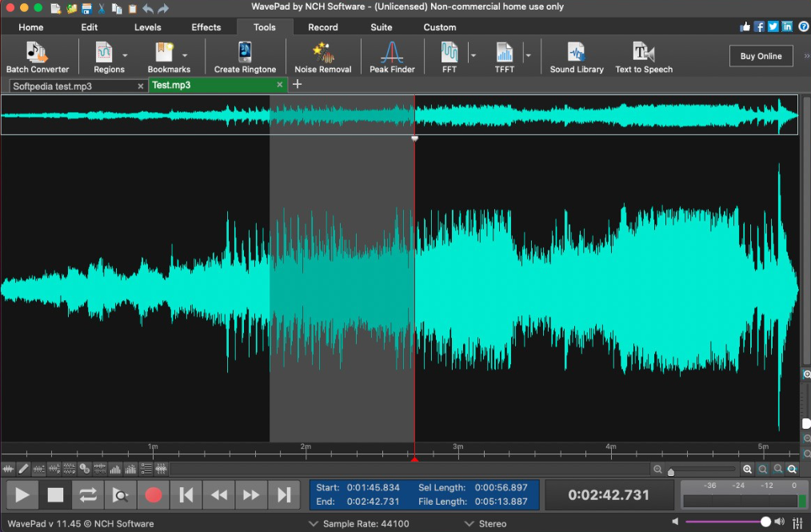Screen dimensions: 811x532
Task: Click the Rewind button
Action: tap(219, 495)
